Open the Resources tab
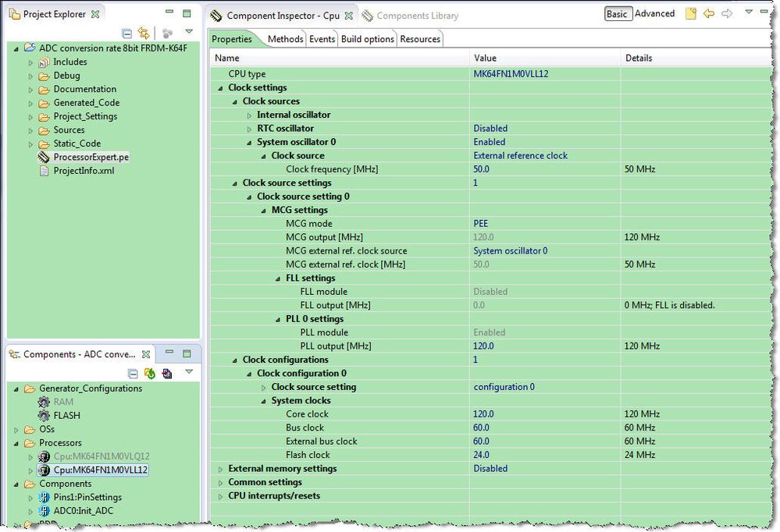Viewport: 780px width, 532px height. point(420,39)
